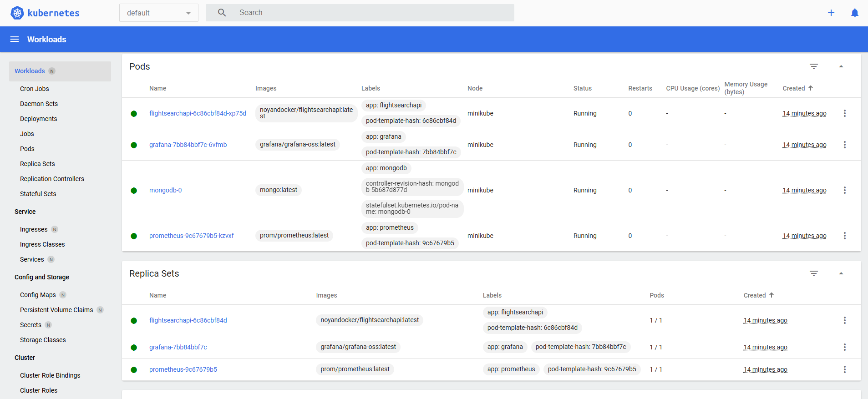Click status dot of prometheus replica set
Screen dimensions: 868x399
point(134,370)
